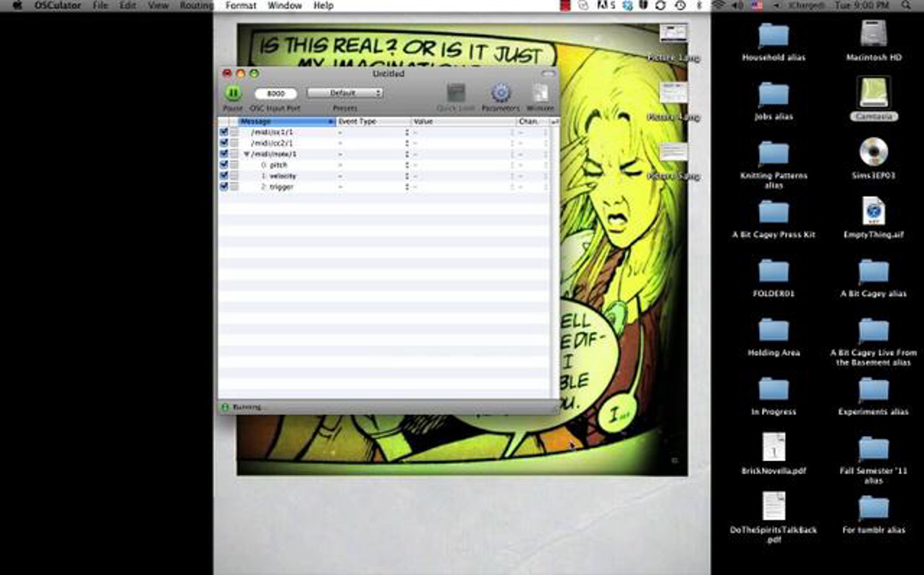
Task: Click the Bluetooth icon in menu bar
Action: 699,5
